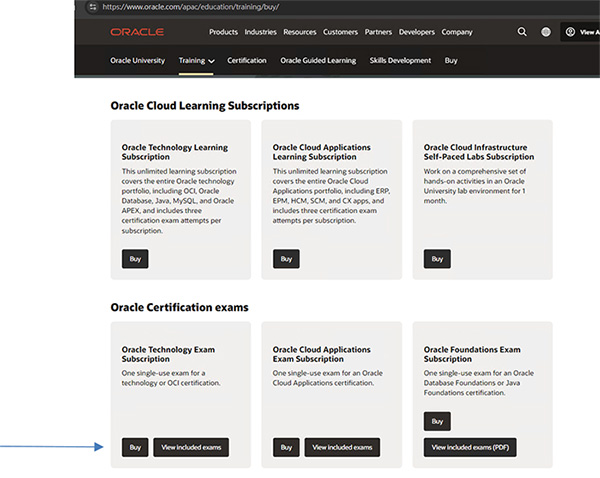Buy Oracle Technology Learning Subscription
Image resolution: width=600 pixels, height=478 pixels.
(135, 259)
